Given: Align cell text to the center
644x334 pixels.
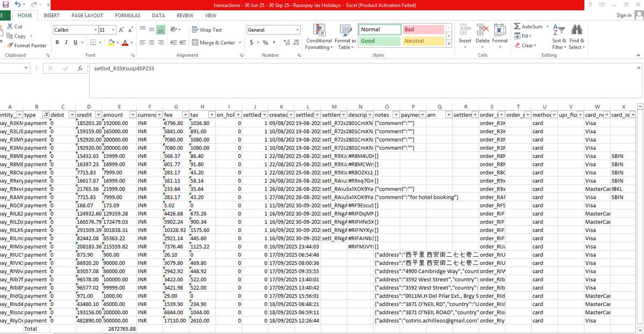Looking at the screenshot, I should pyautogui.click(x=152, y=42).
